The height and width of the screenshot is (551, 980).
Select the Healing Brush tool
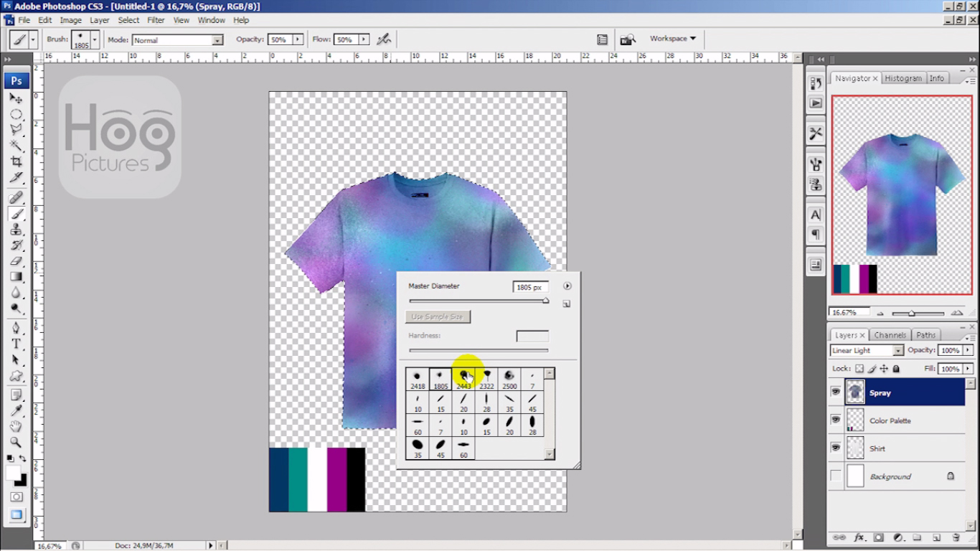pos(16,197)
